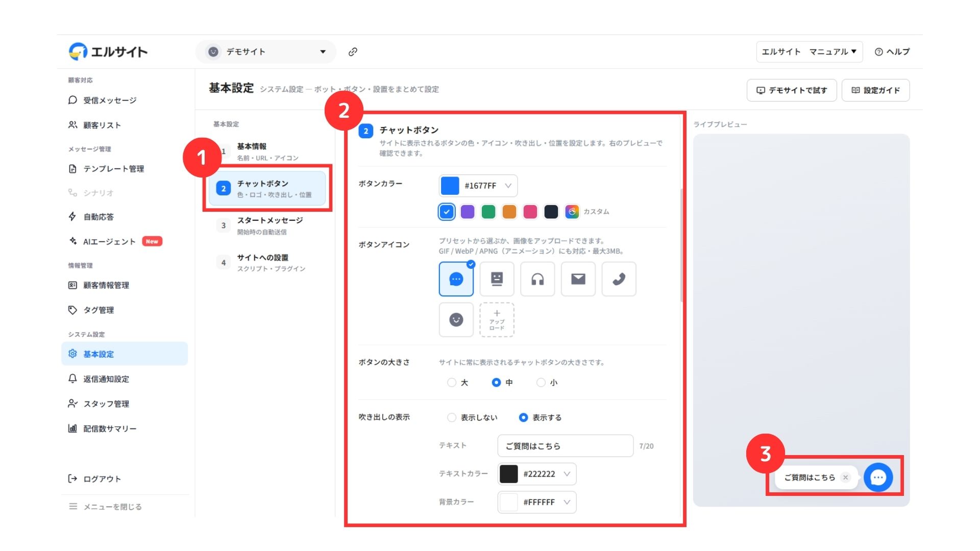Viewport: 980px width, 551px height.
Task: Copy site link via chain icon
Action: [x=353, y=52]
